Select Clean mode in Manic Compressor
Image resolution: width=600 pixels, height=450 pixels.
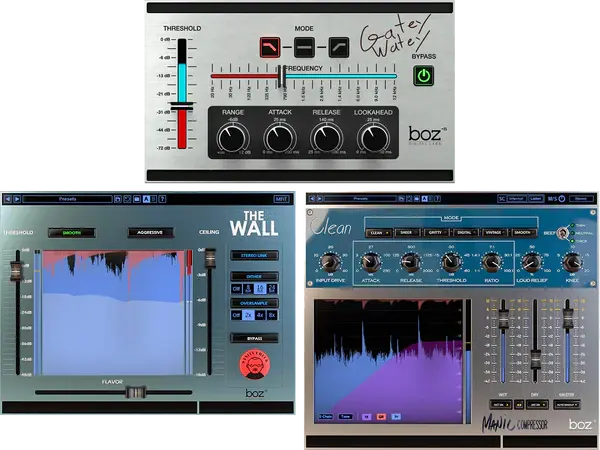tap(378, 233)
